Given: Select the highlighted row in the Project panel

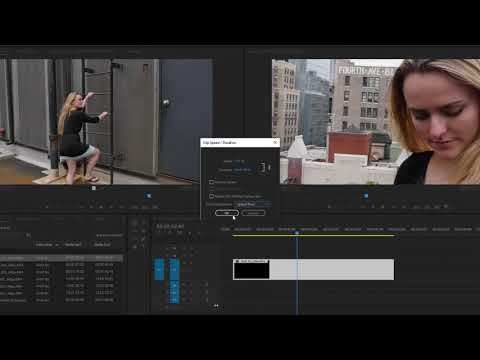Looking at the screenshot, I should 62,258.
